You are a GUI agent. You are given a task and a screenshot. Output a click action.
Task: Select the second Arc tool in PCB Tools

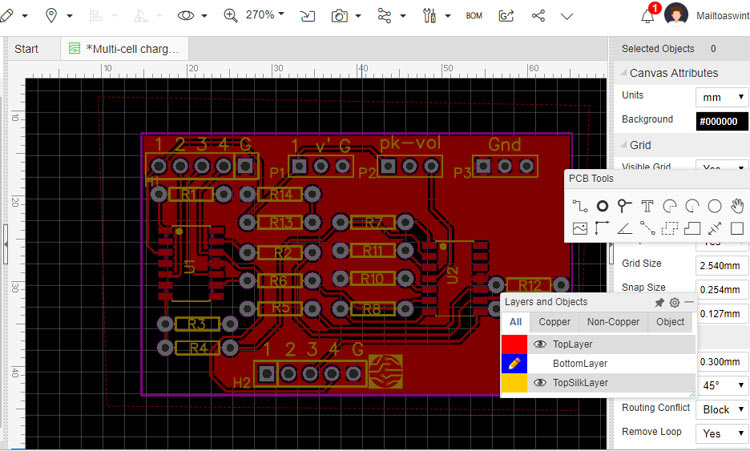point(692,206)
